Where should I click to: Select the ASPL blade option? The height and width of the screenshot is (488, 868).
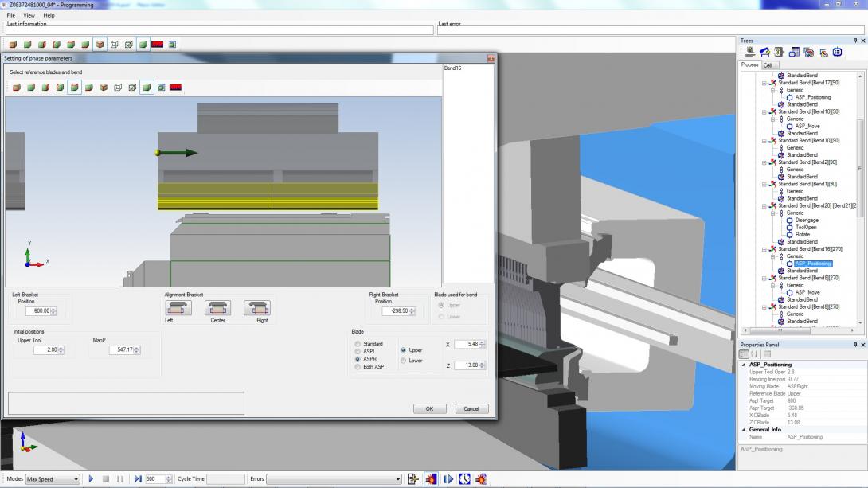[x=358, y=351]
